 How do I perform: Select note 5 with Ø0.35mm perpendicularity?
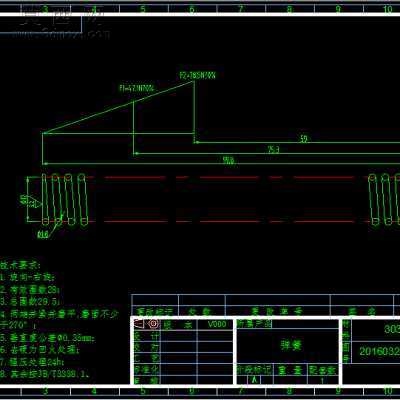[48, 338]
